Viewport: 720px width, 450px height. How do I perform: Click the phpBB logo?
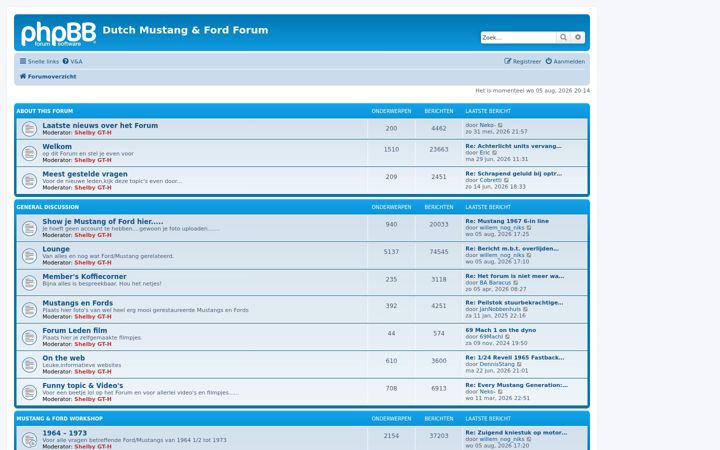58,34
